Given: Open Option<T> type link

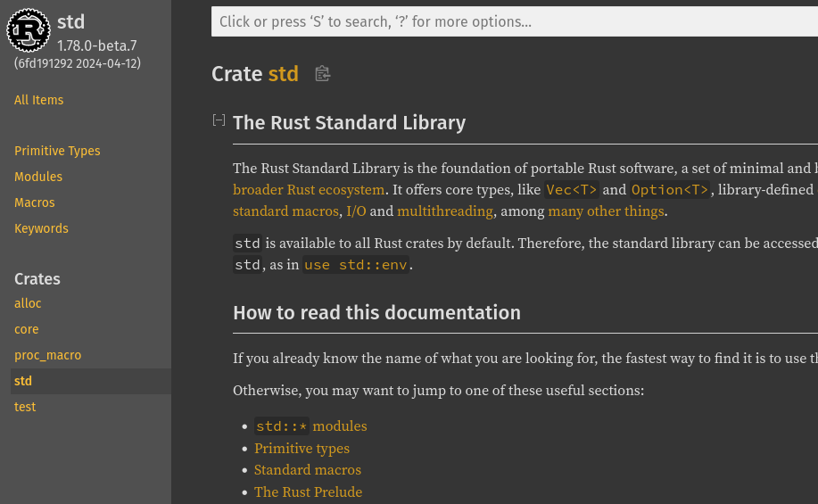Looking at the screenshot, I should tap(670, 189).
